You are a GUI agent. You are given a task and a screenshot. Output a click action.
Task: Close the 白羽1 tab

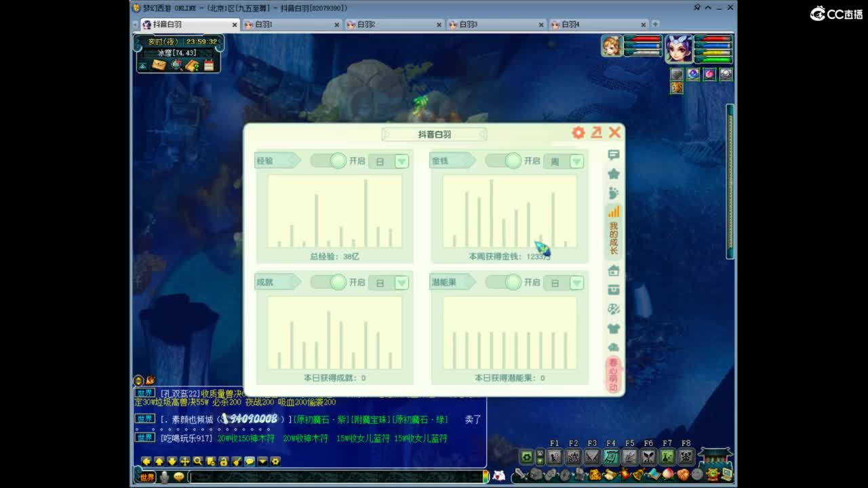(x=337, y=24)
